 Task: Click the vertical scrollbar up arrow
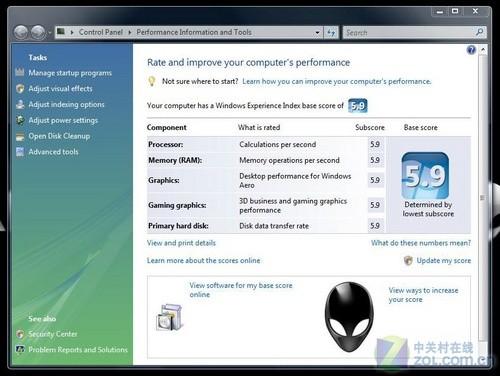[483, 50]
